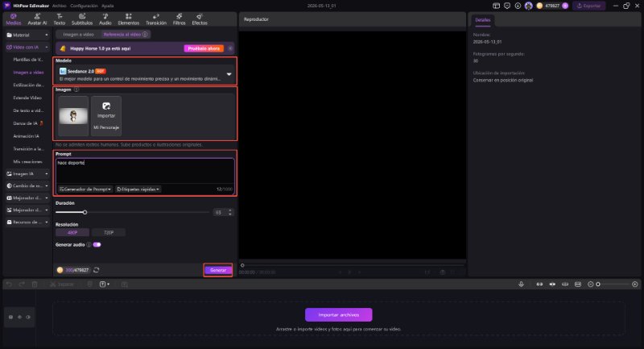Click the Importar Mi Personaje tile
Viewport: 644px width, 349px height.
pyautogui.click(x=106, y=115)
